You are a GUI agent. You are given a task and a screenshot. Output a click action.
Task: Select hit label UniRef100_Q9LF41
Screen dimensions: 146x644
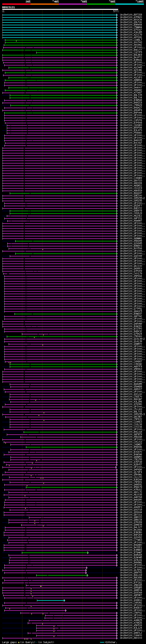[x=131, y=22]
